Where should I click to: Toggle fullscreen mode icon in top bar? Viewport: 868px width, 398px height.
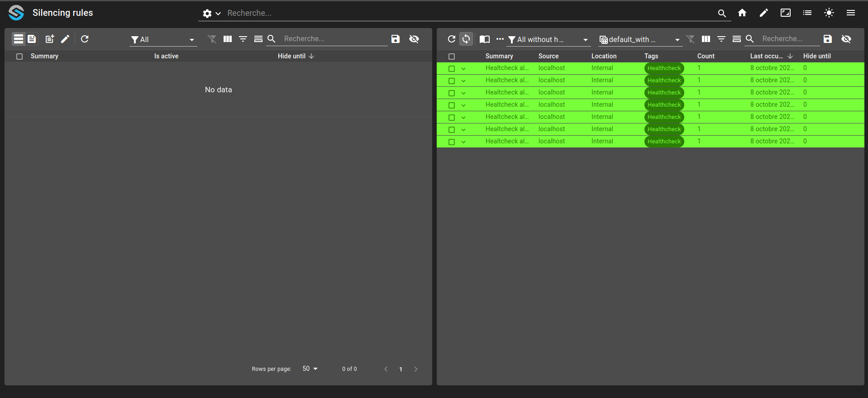[x=786, y=13]
